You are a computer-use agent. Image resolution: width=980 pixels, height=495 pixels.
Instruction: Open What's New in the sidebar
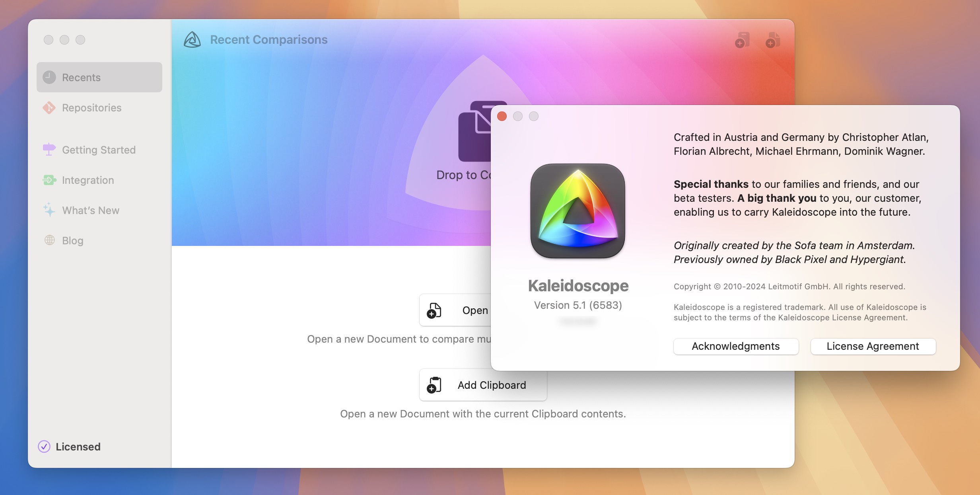tap(99, 210)
